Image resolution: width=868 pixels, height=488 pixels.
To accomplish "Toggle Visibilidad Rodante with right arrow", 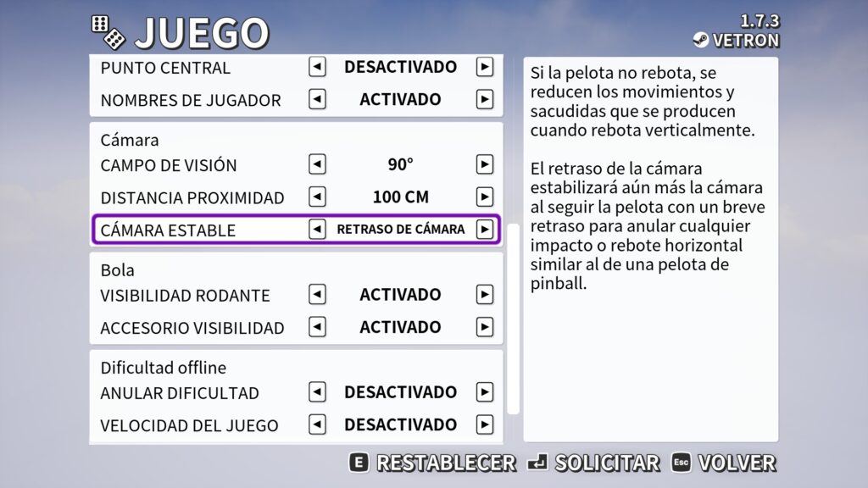I will [x=484, y=294].
